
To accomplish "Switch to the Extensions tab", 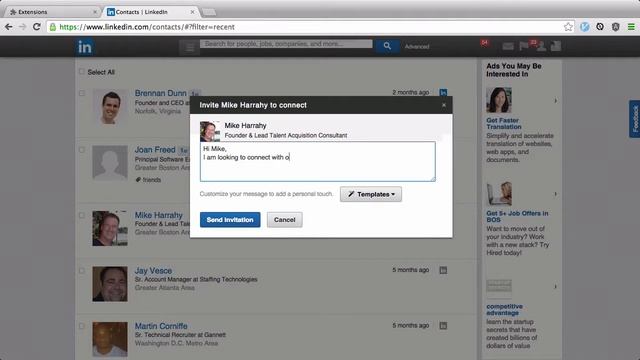I will tap(51, 12).
